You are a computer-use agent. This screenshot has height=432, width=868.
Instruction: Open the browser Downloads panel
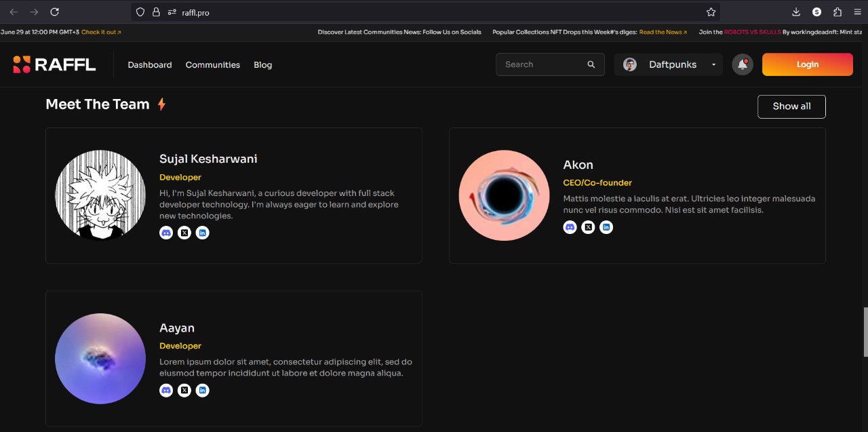(796, 12)
